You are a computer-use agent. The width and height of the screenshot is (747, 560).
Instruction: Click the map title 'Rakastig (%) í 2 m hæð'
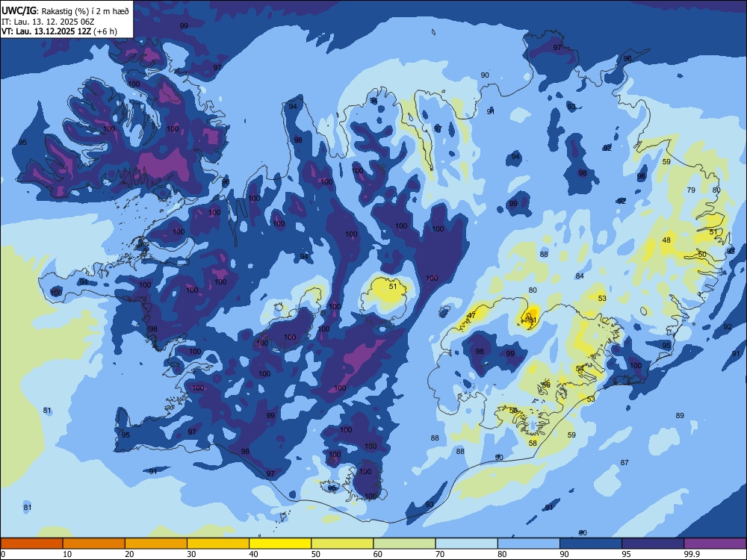86,11
